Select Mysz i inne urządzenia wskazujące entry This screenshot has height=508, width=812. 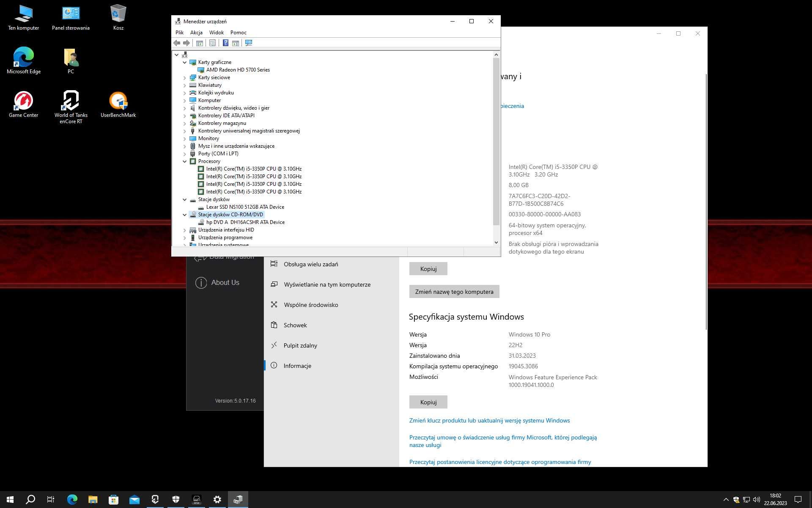click(x=236, y=146)
